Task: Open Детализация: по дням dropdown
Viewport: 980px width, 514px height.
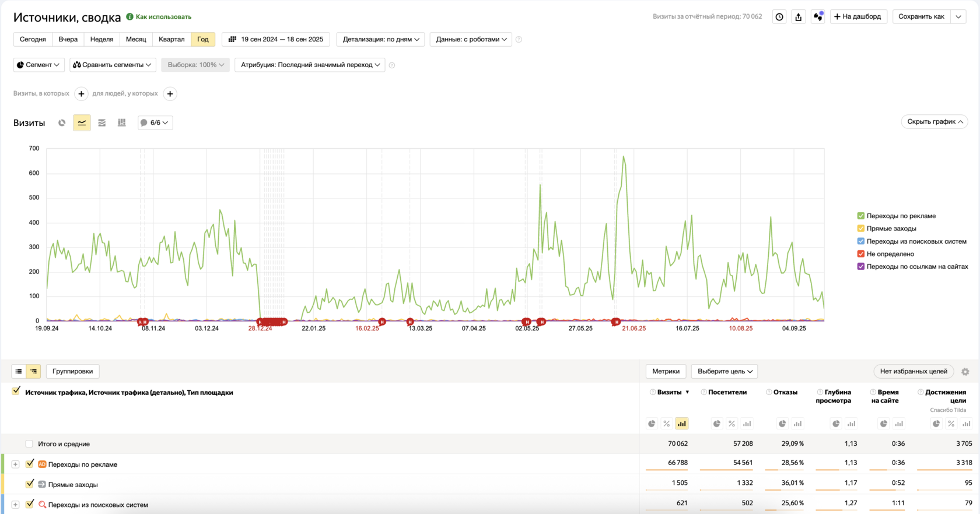Action: tap(380, 39)
